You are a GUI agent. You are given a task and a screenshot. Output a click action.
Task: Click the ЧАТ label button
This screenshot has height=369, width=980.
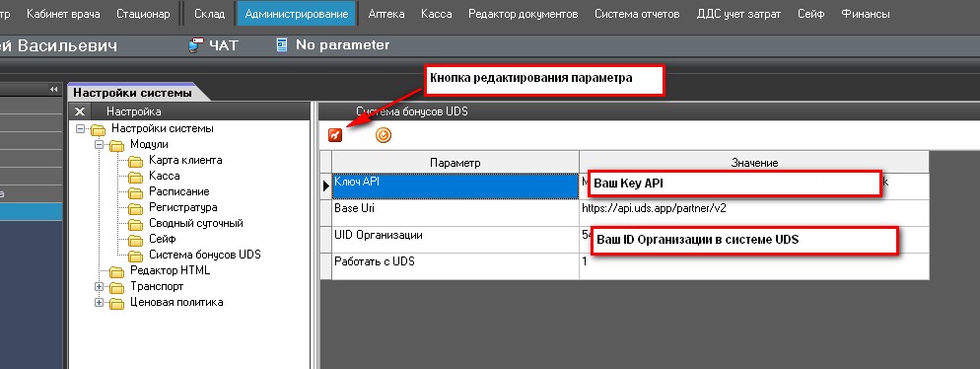[223, 45]
